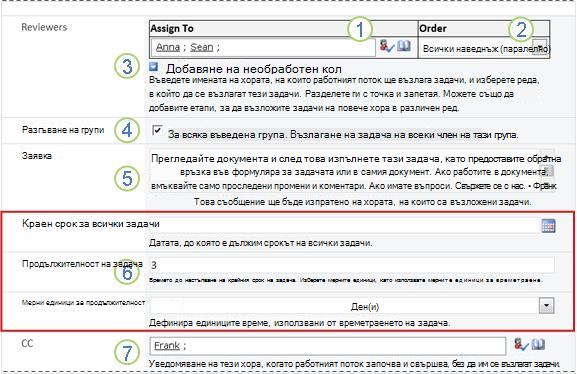Viewport: 577px width, 374px height.
Task: Click the 'CC' label
Action: (x=27, y=343)
